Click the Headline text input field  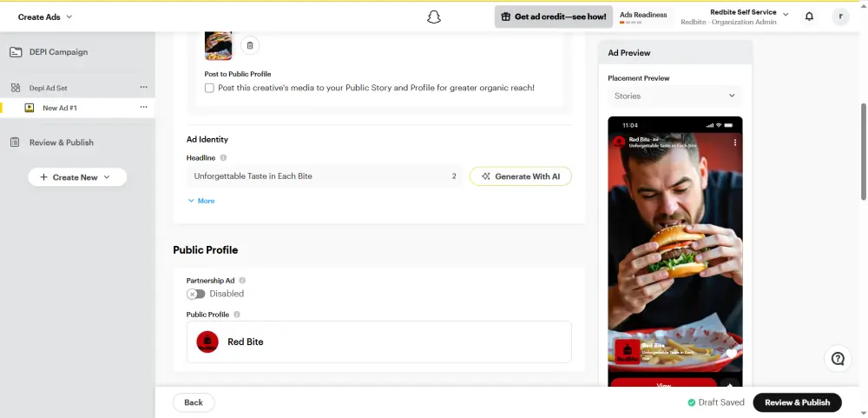pyautogui.click(x=325, y=176)
